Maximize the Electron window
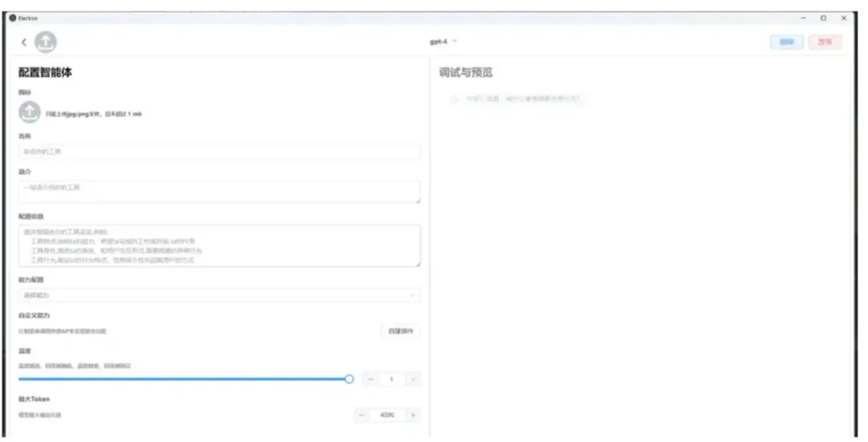This screenshot has height=442, width=868. click(823, 18)
